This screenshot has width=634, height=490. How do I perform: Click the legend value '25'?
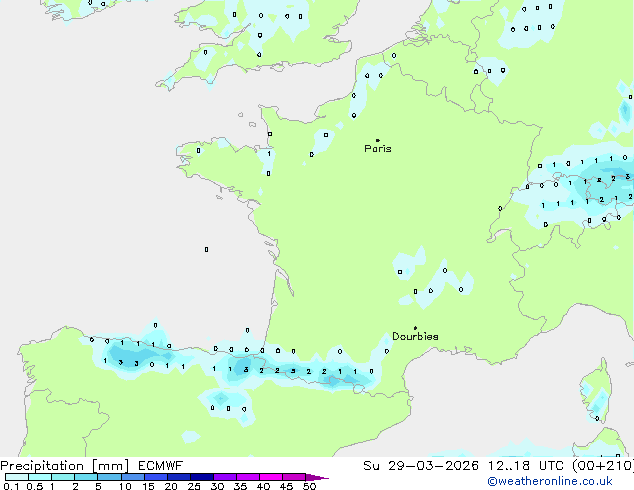[x=194, y=486]
